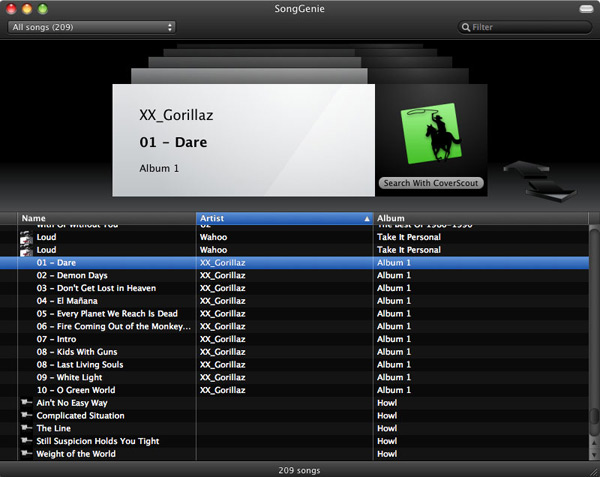Click Wahoo artist in first Loud row
The image size is (600, 477).
214,237
